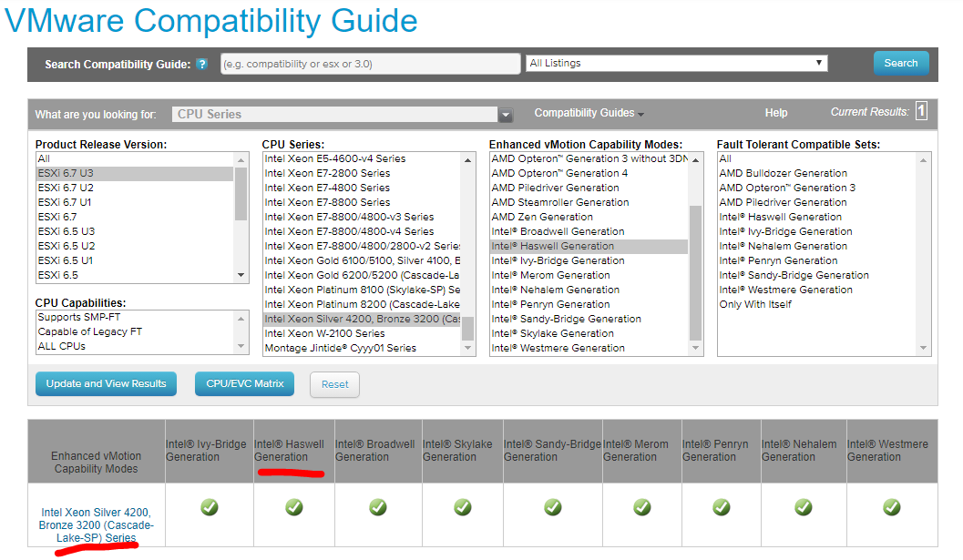Click CPU Series list scrollbar thumb
Viewport: 963px width, 560px height.
pyautogui.click(x=468, y=328)
